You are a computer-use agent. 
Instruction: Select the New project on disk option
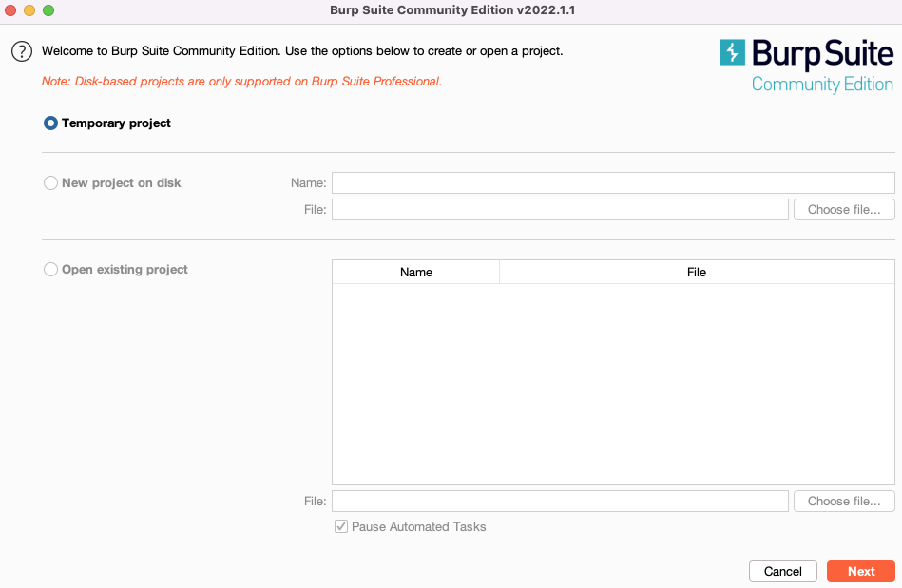(50, 182)
